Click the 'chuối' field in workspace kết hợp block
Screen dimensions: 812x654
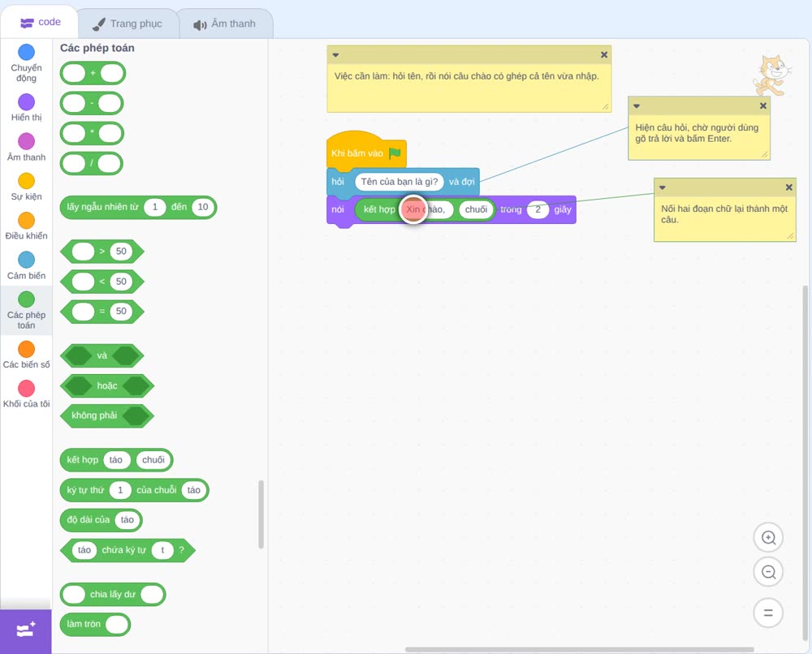[476, 209]
